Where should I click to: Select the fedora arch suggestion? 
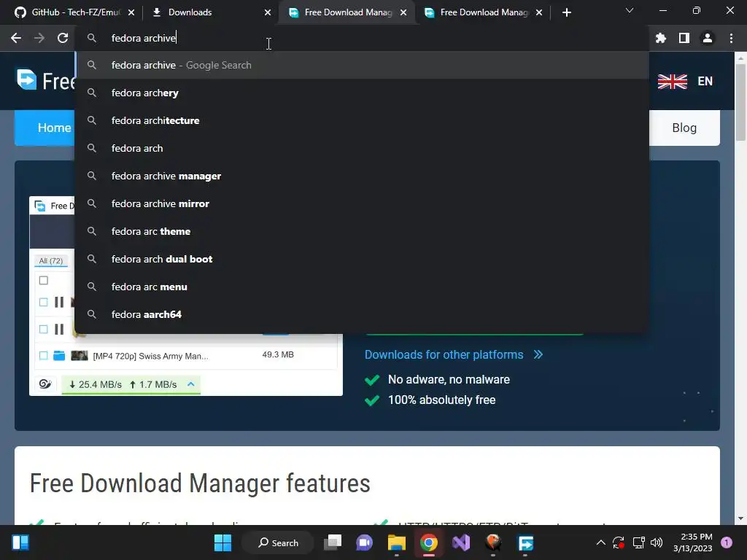(x=362, y=148)
